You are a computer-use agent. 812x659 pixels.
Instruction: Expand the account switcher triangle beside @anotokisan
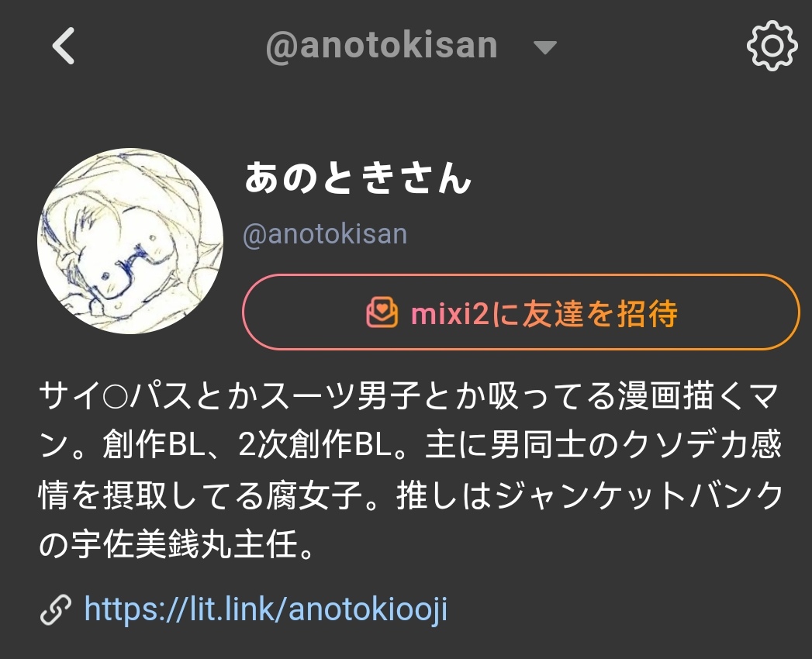click(544, 47)
